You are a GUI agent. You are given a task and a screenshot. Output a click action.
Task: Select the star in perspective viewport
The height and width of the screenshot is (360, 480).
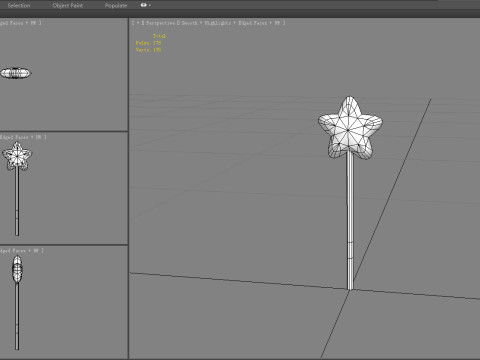349,128
